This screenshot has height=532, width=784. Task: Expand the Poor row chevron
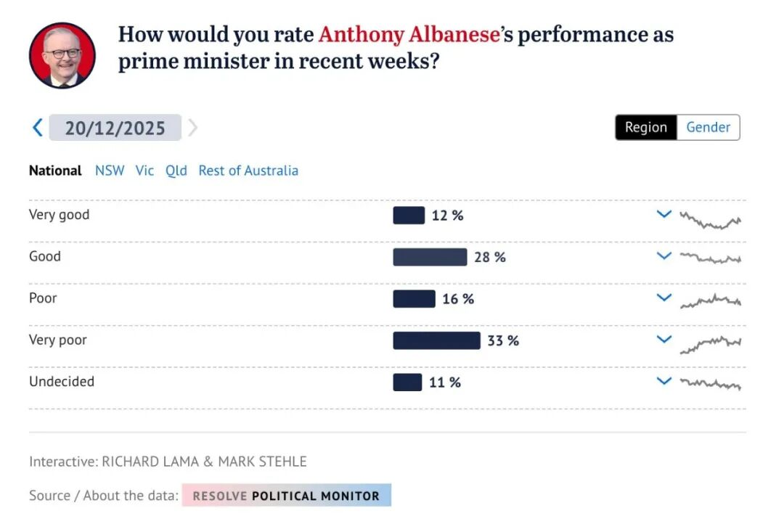click(663, 298)
